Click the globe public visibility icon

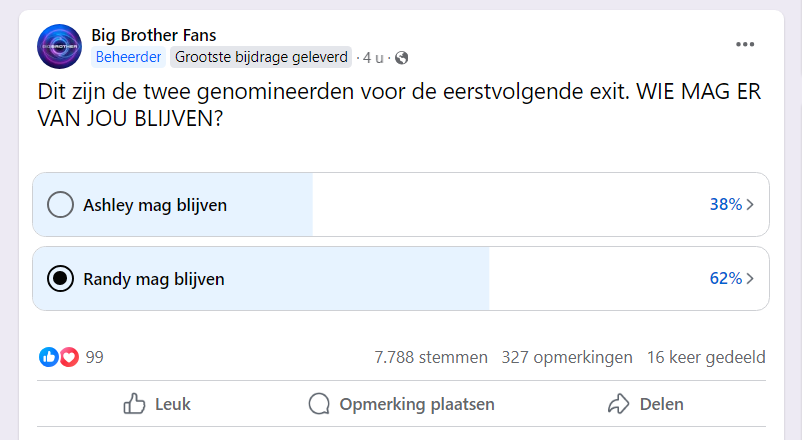pos(402,58)
